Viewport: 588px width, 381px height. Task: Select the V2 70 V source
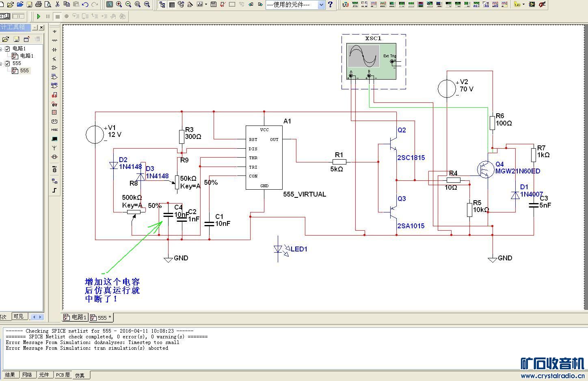(447, 89)
